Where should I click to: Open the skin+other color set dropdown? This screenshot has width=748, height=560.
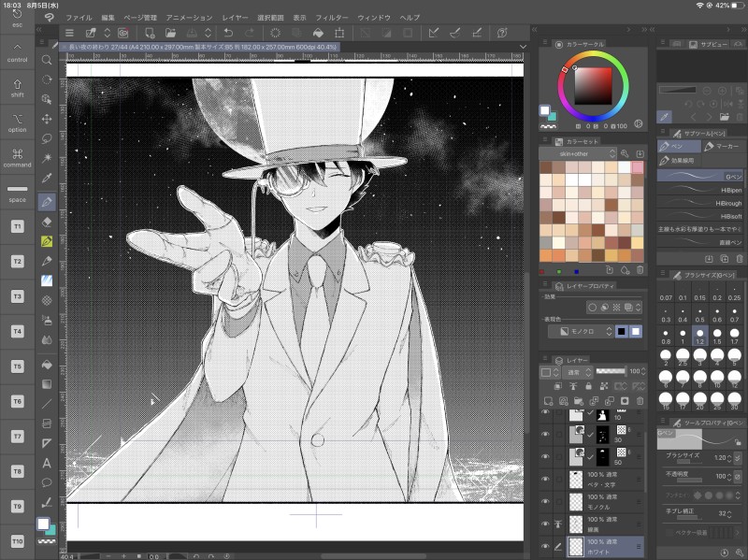pyautogui.click(x=578, y=153)
